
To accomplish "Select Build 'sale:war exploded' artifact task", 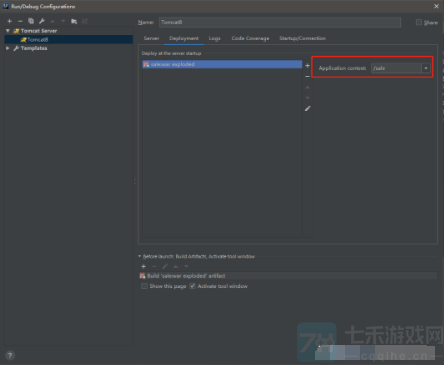I will pyautogui.click(x=288, y=276).
